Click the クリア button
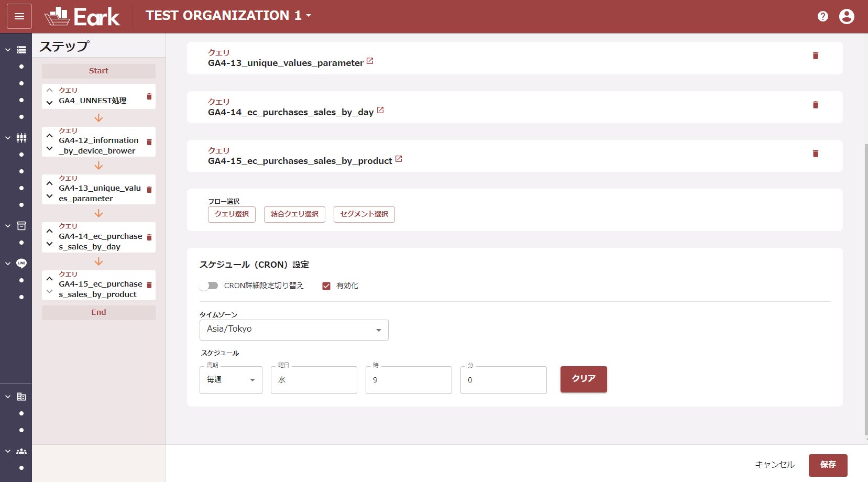The height and width of the screenshot is (482, 868). 584,379
